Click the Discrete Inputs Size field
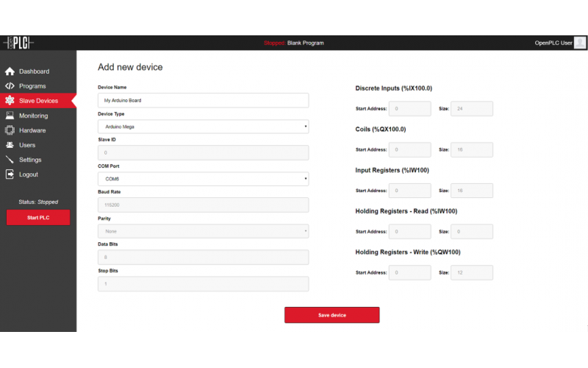Viewport: 588px width, 368px height. [471, 109]
